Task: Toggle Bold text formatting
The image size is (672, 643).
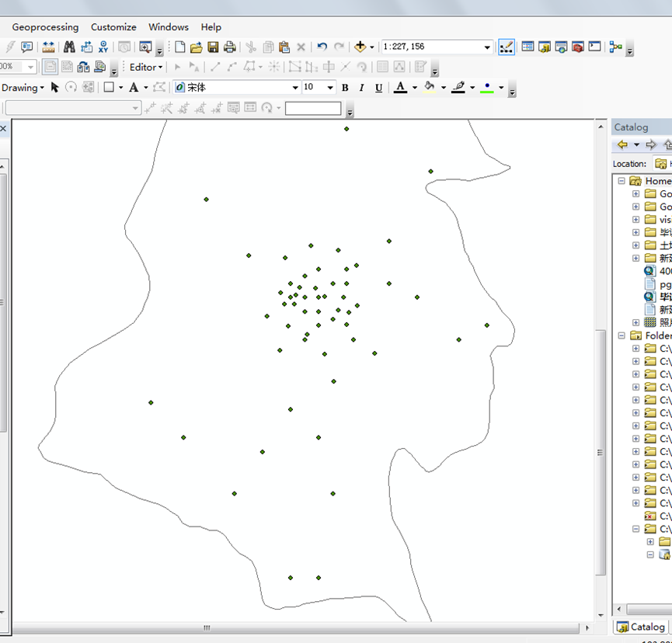Action: tap(345, 88)
